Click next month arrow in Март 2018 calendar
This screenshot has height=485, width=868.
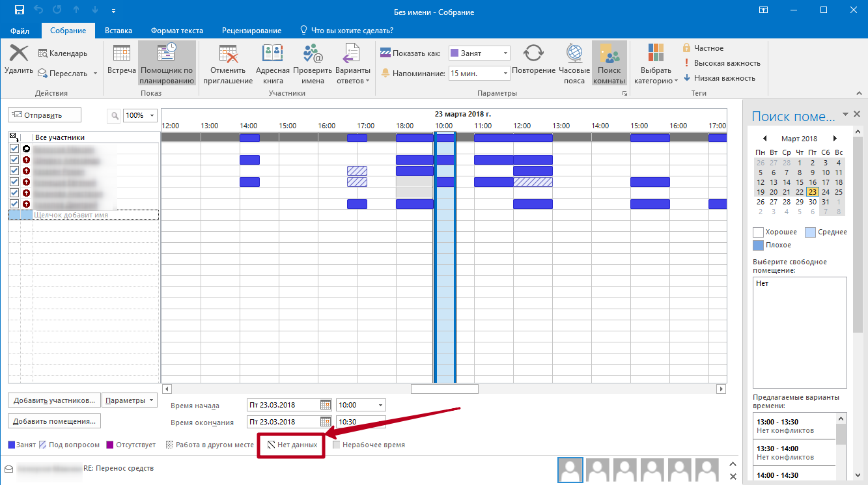[835, 139]
